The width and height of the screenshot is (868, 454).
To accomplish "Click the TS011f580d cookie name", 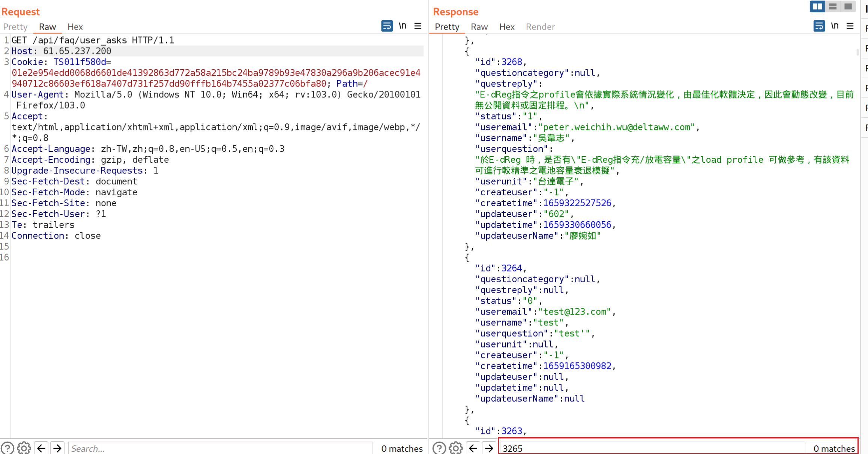I will pyautogui.click(x=80, y=62).
